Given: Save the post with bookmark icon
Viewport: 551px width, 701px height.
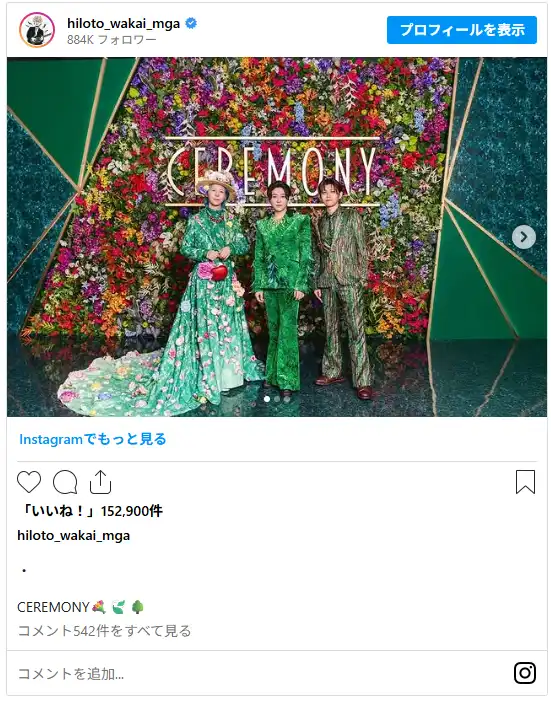Looking at the screenshot, I should [x=525, y=482].
